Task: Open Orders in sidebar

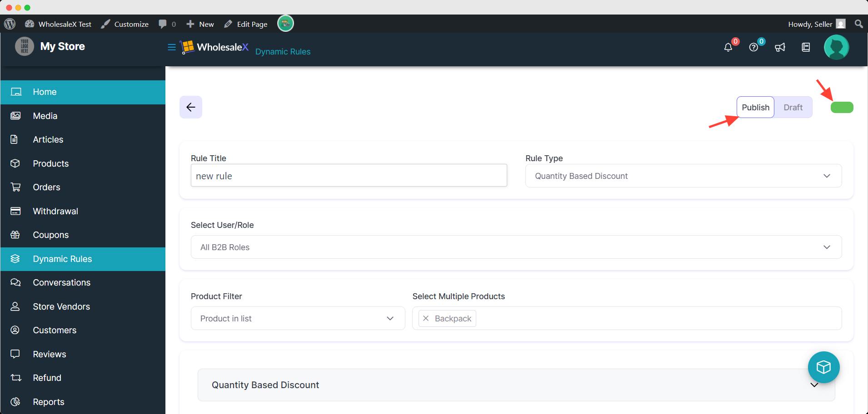Action: [x=83, y=187]
